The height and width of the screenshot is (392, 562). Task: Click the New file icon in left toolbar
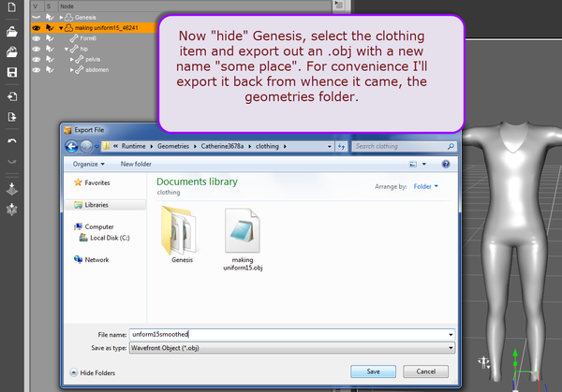click(x=12, y=7)
